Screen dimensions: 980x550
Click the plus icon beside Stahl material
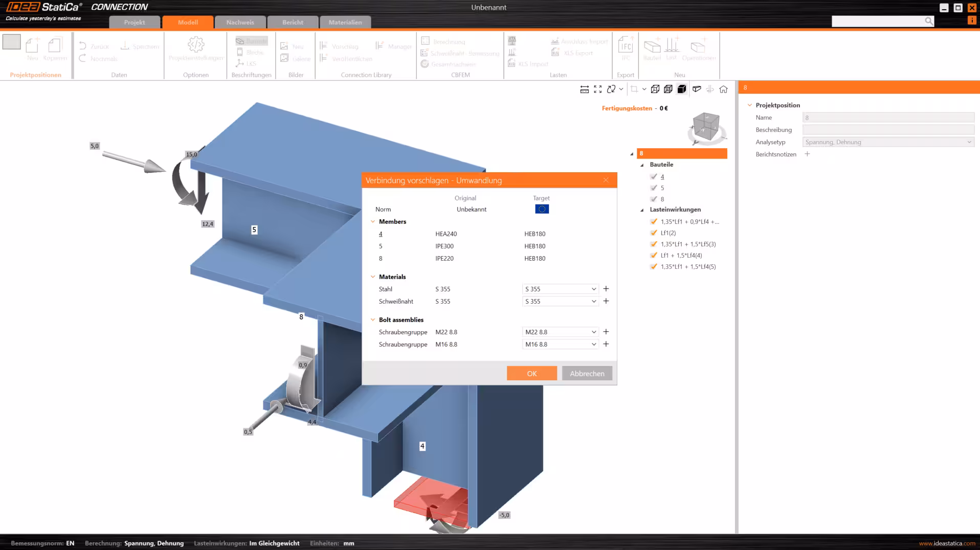(606, 289)
